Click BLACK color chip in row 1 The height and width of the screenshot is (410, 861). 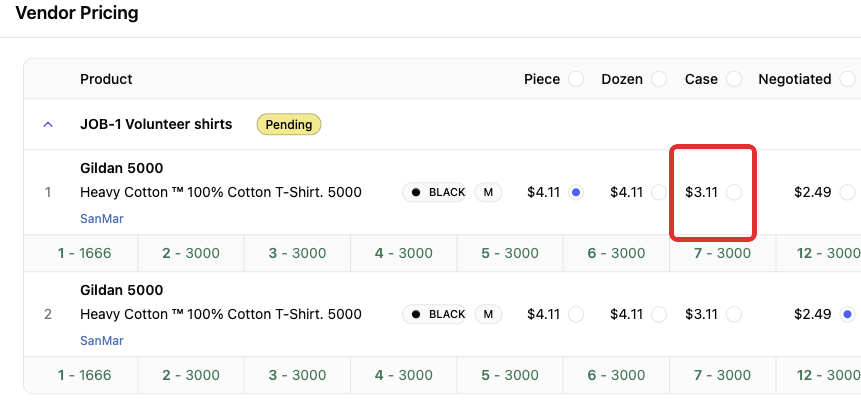434,193
